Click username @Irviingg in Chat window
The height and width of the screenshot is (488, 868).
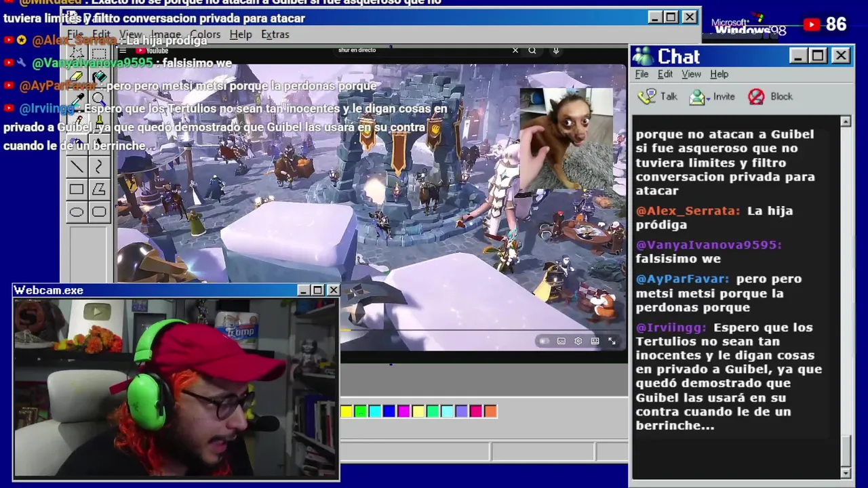pyautogui.click(x=671, y=327)
